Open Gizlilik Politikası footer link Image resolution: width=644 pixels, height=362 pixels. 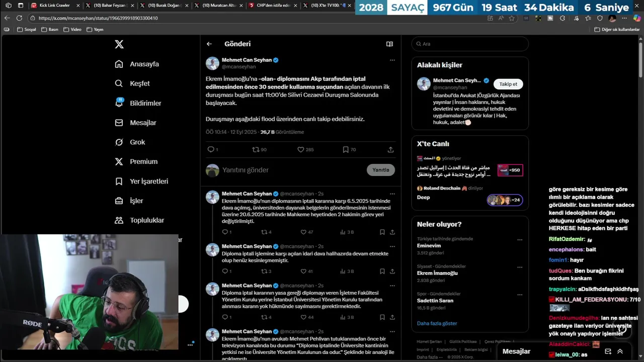463,342
